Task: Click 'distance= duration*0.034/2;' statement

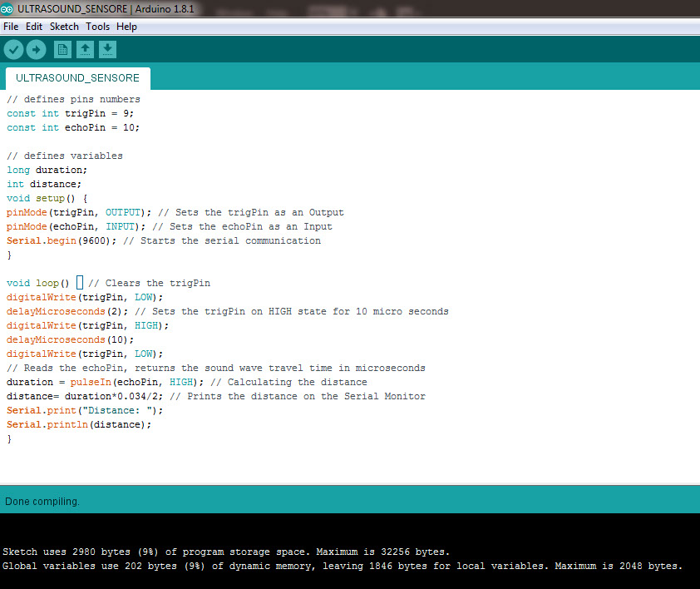Action: 85,396
